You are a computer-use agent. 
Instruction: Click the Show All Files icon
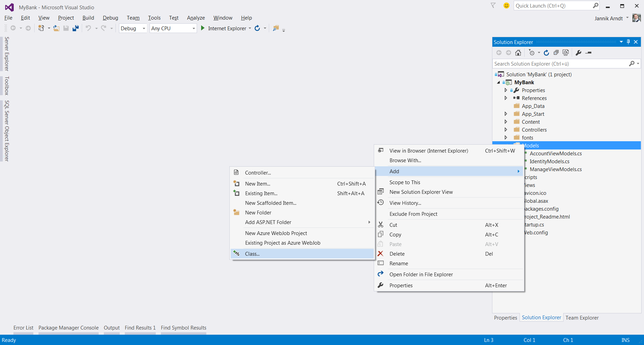566,53
